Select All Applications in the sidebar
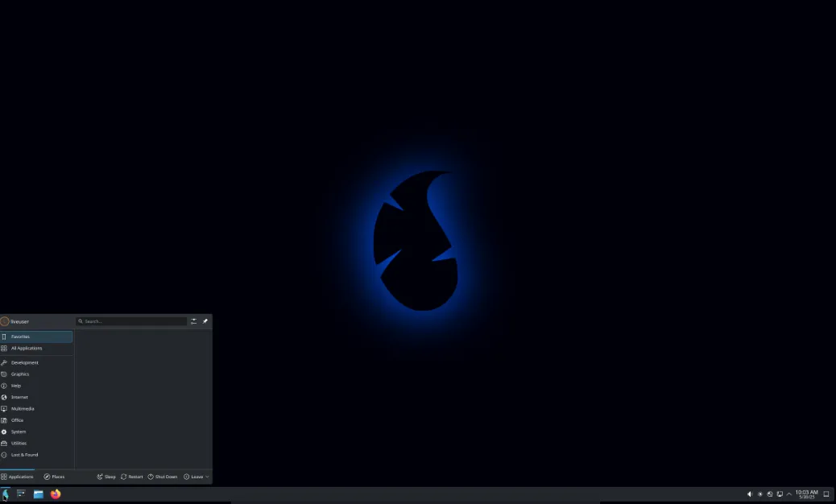 (26, 348)
